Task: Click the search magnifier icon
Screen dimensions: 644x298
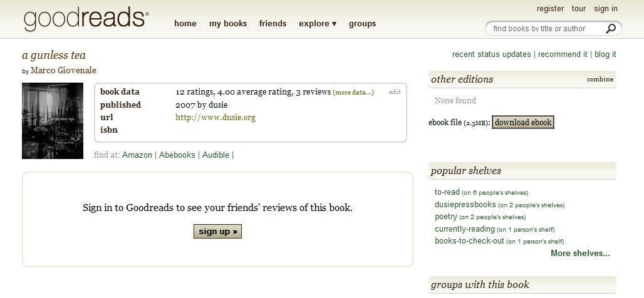Action: 611,29
